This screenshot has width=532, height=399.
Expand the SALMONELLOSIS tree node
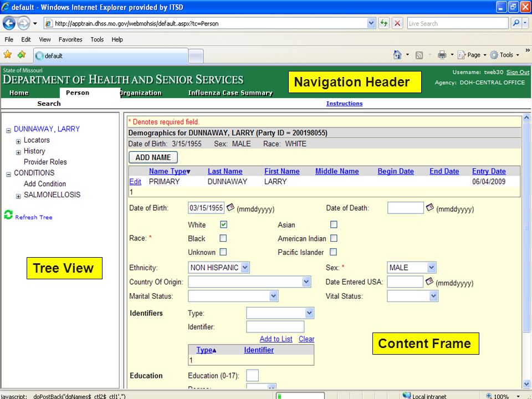click(18, 196)
